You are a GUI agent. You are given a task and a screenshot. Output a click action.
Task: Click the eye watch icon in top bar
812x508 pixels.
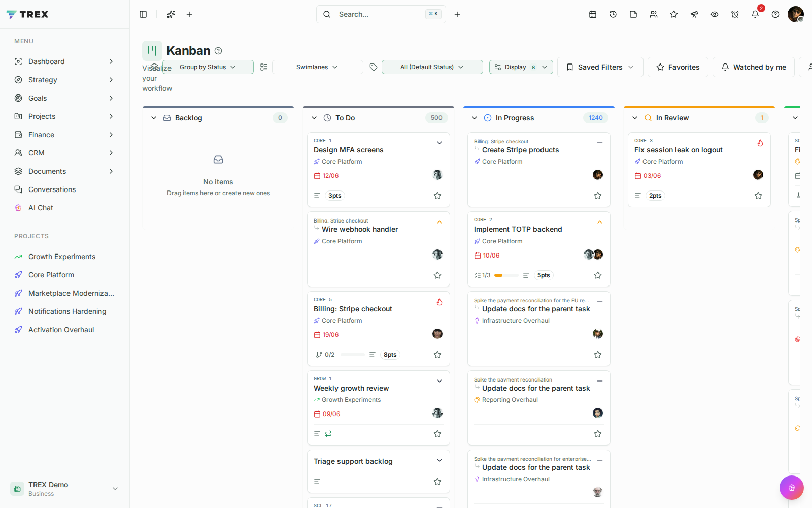point(715,14)
